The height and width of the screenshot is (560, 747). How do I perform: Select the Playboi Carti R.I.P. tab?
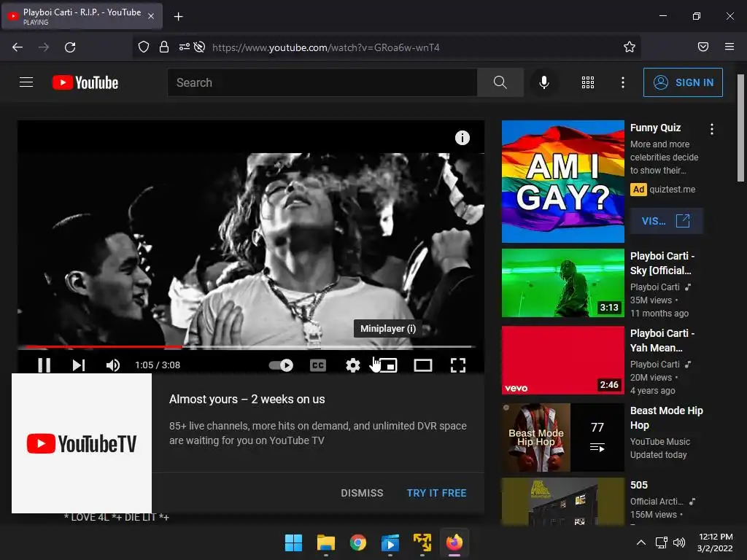coord(82,16)
